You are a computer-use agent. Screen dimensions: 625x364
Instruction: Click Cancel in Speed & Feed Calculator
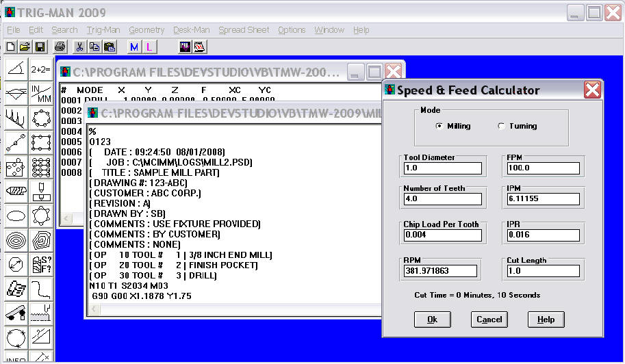click(489, 320)
